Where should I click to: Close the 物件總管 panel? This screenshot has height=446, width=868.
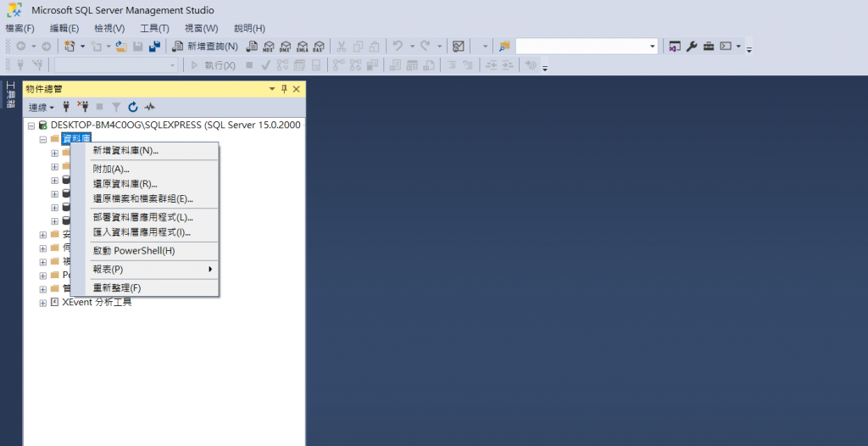pyautogui.click(x=296, y=89)
